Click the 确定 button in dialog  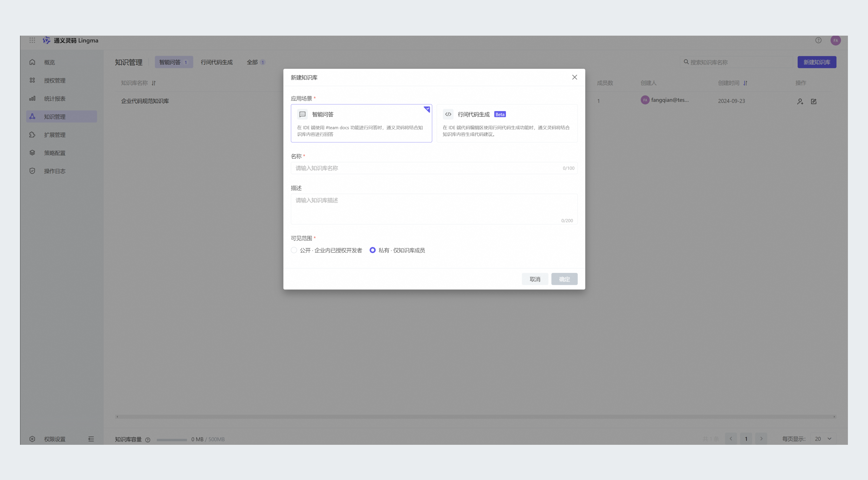point(564,279)
